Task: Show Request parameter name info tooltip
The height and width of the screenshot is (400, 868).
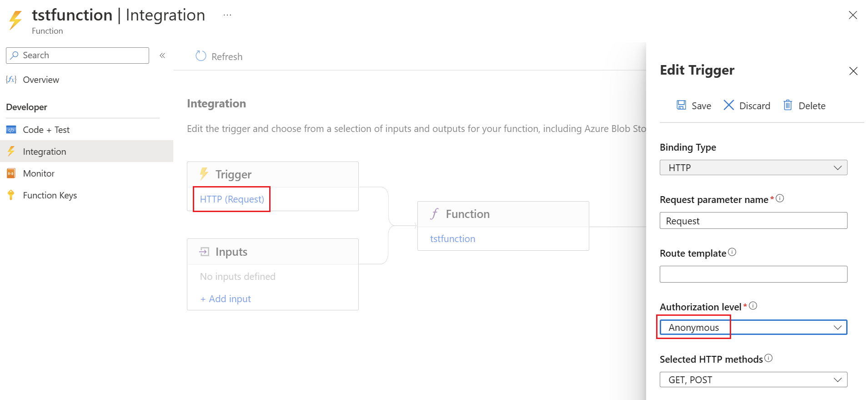Action: (780, 198)
